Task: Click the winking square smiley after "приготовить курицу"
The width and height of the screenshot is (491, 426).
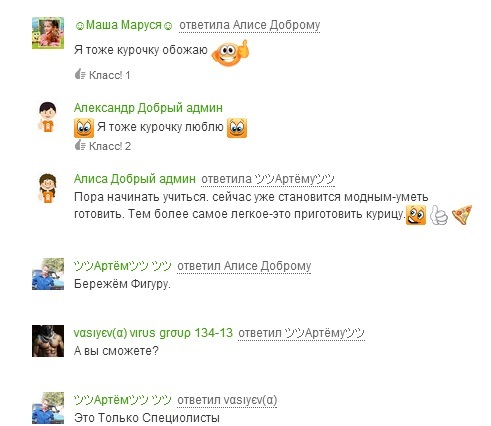Action: tap(416, 215)
